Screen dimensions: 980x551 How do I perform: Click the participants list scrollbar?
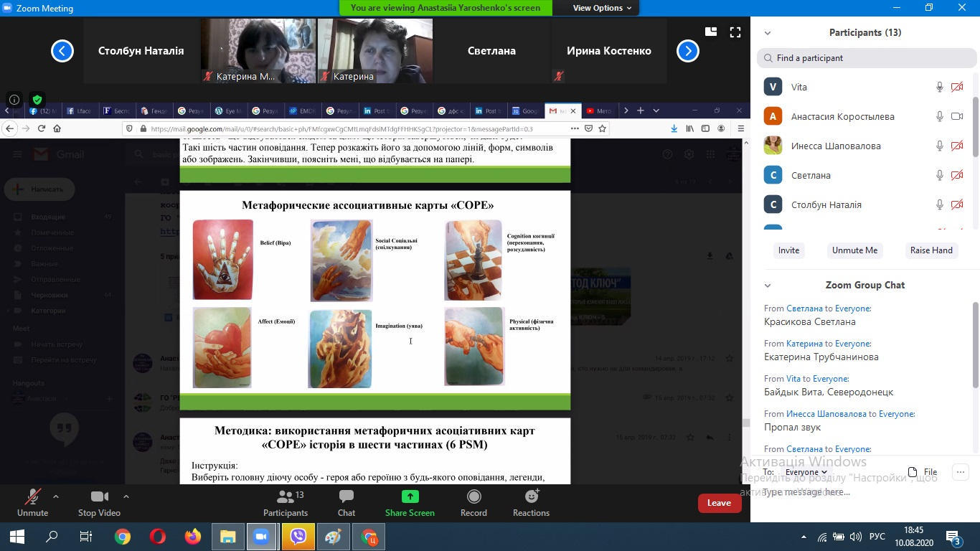[x=975, y=126]
